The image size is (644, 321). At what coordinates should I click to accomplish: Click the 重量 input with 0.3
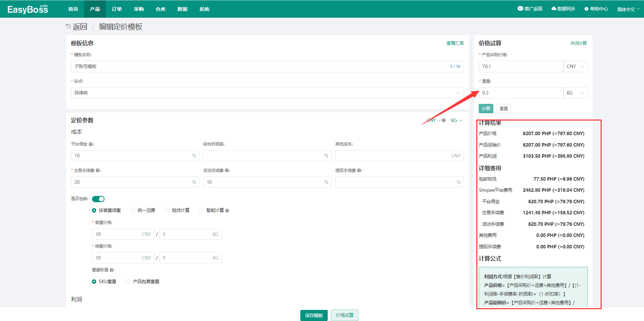(x=521, y=93)
